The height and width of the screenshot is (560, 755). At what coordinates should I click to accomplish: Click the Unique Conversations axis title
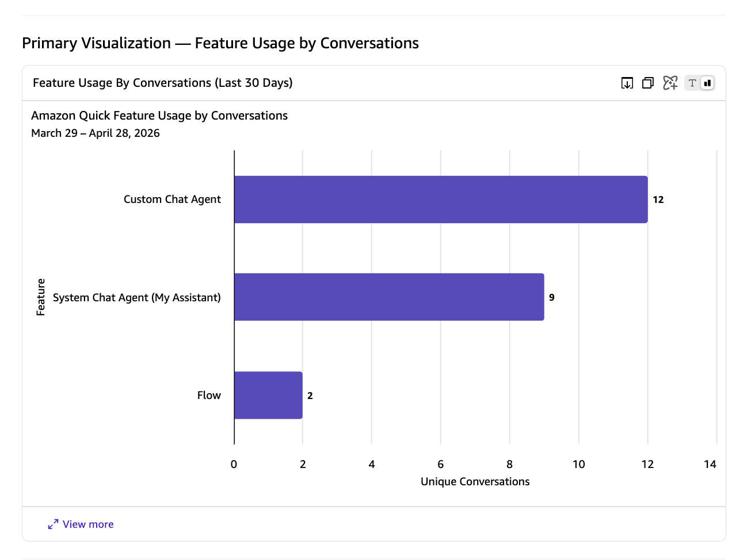click(475, 482)
